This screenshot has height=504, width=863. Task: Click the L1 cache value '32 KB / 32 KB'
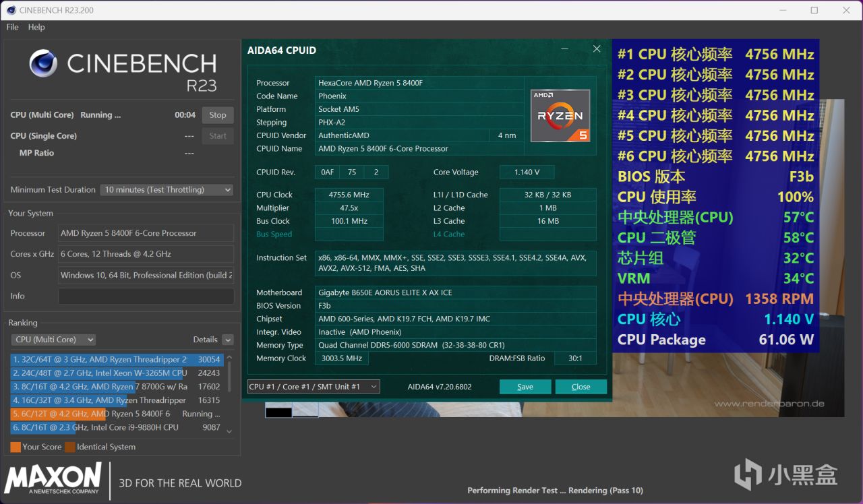[547, 195]
